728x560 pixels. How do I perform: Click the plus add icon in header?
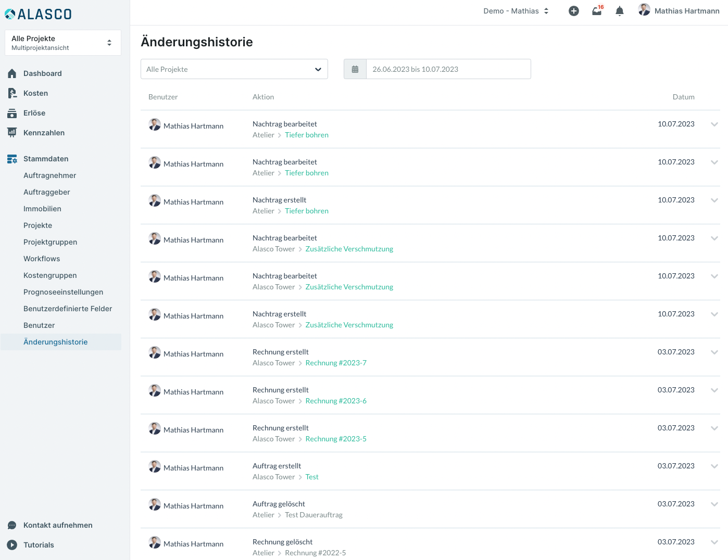pyautogui.click(x=573, y=11)
